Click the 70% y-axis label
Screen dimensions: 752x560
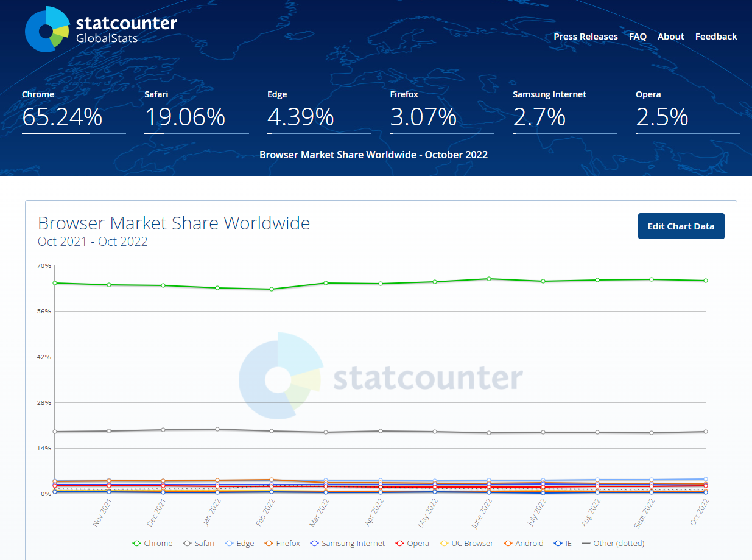(43, 266)
